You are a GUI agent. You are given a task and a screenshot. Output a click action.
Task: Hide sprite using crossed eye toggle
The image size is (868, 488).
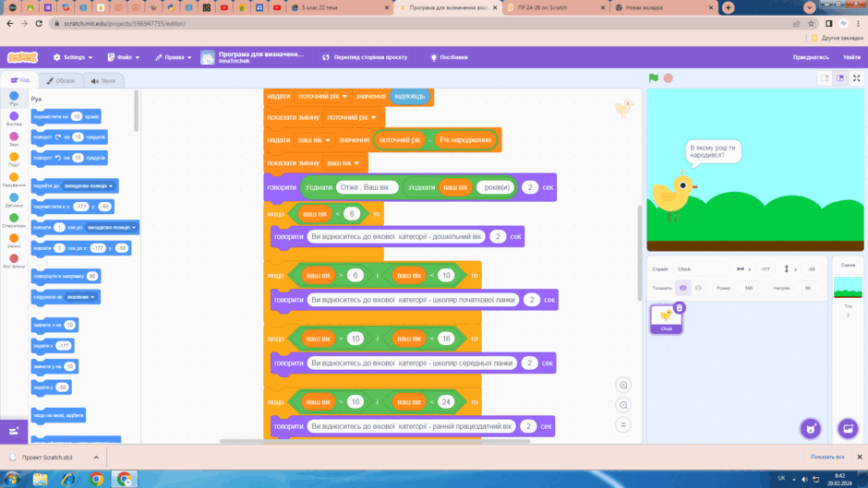point(699,288)
